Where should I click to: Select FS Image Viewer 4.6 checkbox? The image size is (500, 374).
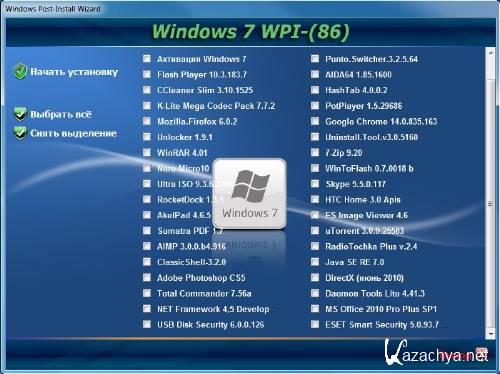[x=315, y=215]
